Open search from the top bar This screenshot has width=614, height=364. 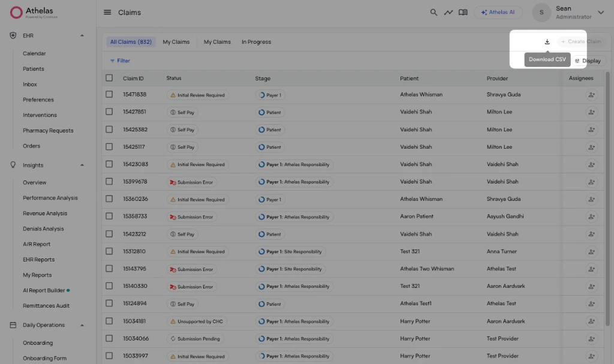click(x=434, y=12)
